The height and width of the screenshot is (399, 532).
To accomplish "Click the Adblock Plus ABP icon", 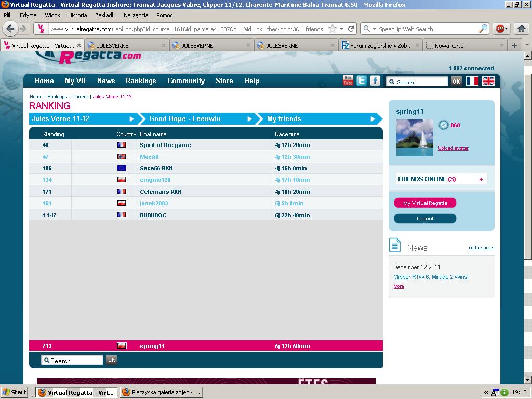I will [500, 29].
